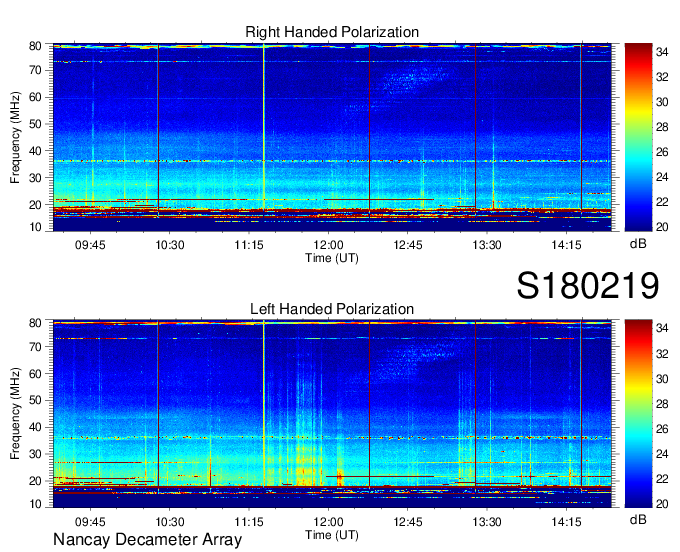Click "26" on the Right Handed color bar scale
Image resolution: width=680 pixels, height=552 pixels.
[x=662, y=152]
